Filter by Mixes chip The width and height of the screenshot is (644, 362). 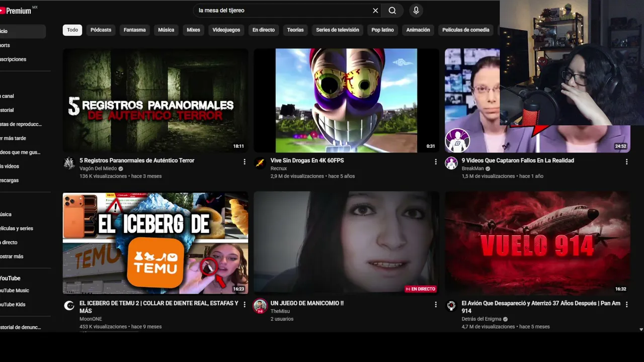tap(193, 30)
